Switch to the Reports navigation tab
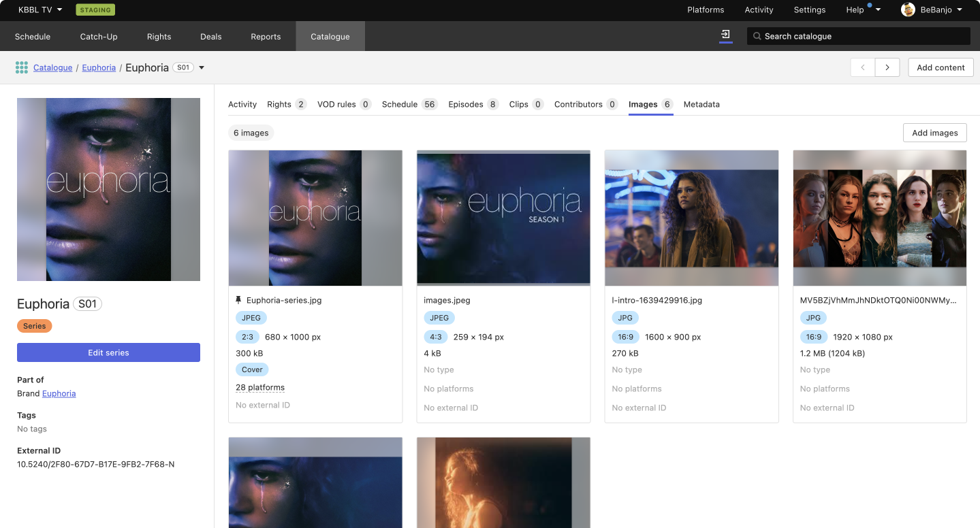The width and height of the screenshot is (980, 528). pyautogui.click(x=266, y=36)
